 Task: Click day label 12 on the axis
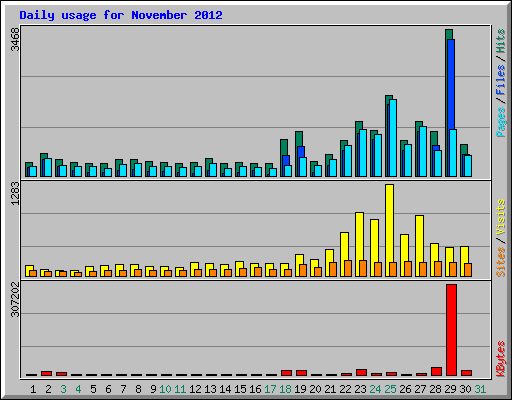tap(195, 389)
